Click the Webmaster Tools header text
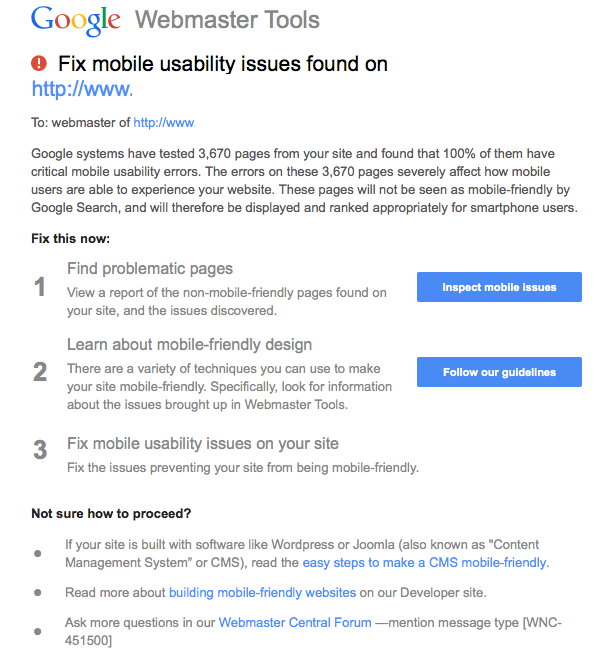 click(x=227, y=19)
